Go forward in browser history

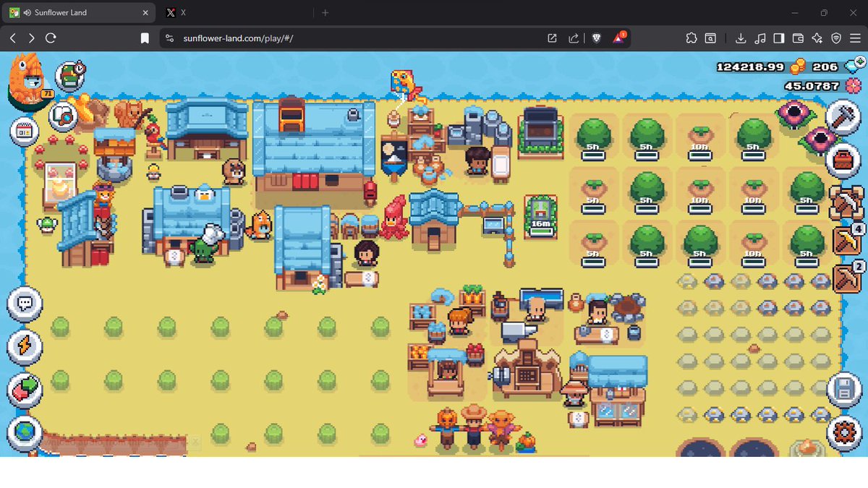tap(32, 38)
